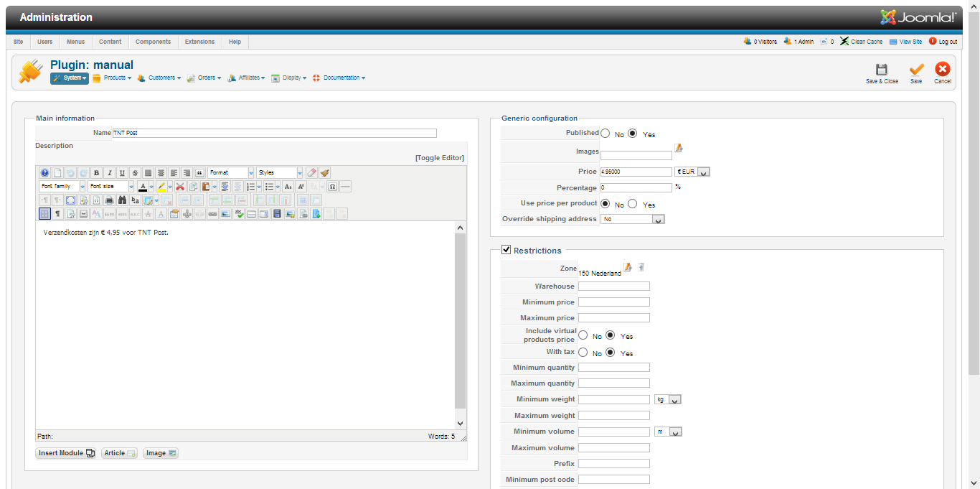Open the editor help icon
This screenshot has width=980, height=489.
[x=44, y=173]
